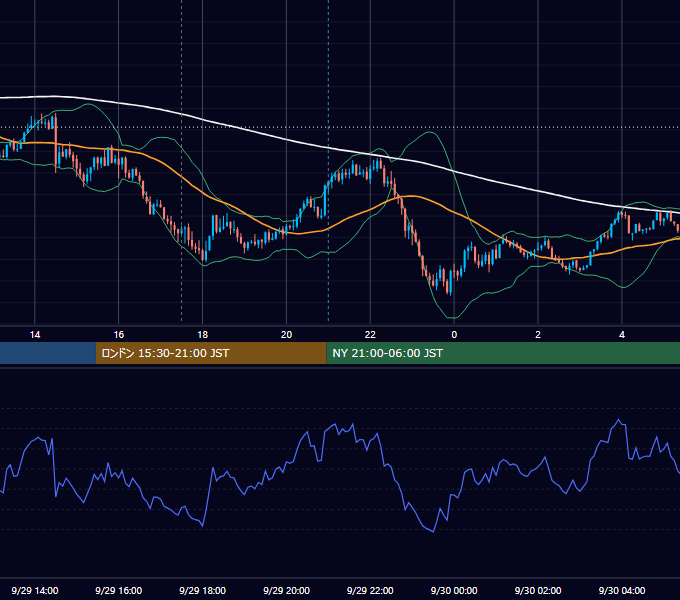Image resolution: width=680 pixels, height=600 pixels.
Task: Click the 4 hour label on price chart axis
Action: click(622, 335)
